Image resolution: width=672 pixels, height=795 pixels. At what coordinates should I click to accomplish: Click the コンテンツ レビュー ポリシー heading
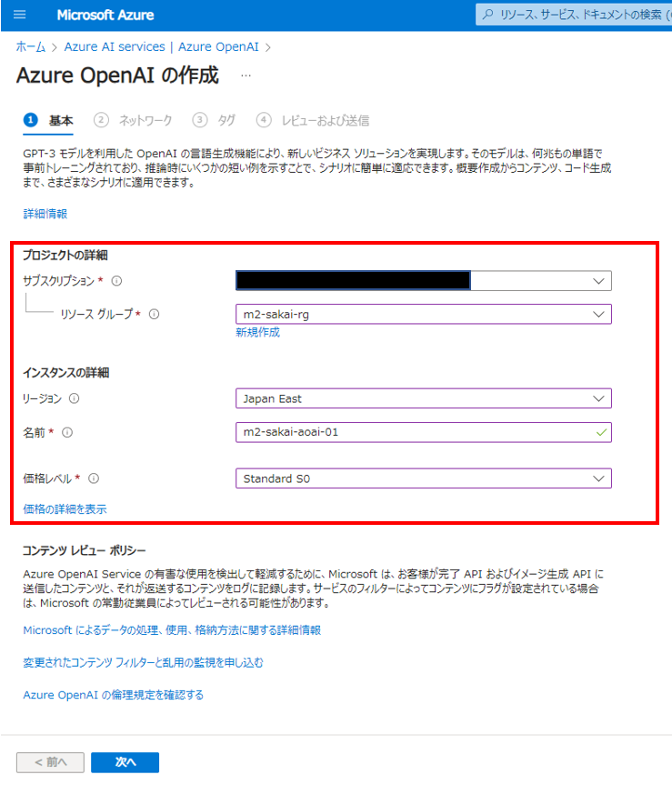[85, 550]
